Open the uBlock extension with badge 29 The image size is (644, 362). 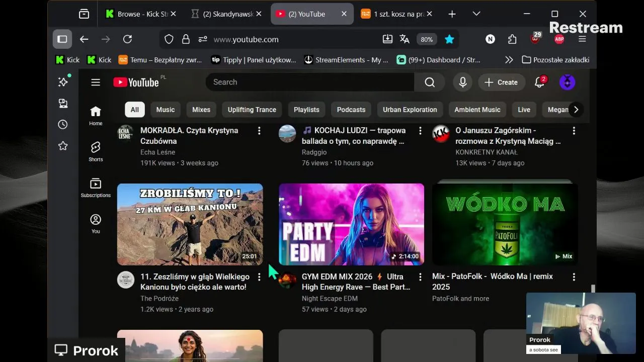535,39
